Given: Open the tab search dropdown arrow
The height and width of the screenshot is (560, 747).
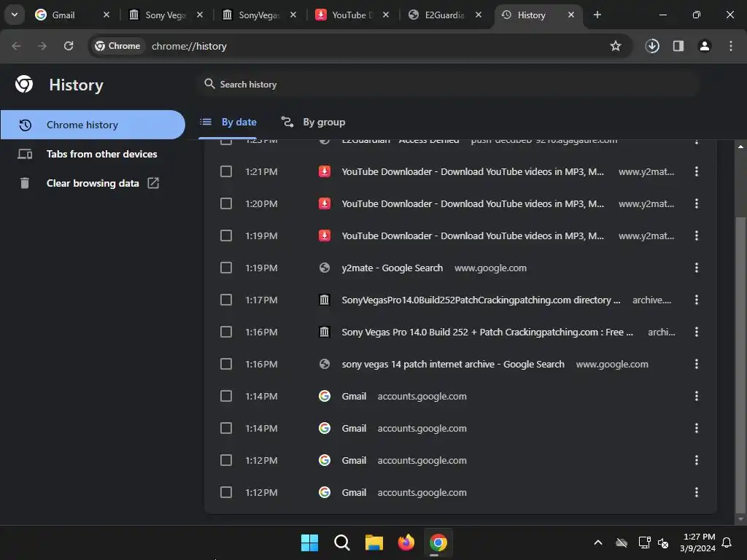Looking at the screenshot, I should click(x=15, y=15).
